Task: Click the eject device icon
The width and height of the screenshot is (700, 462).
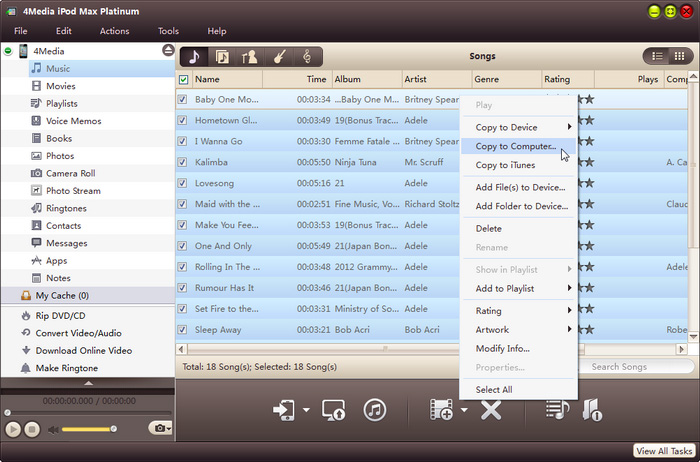Action: [167, 50]
